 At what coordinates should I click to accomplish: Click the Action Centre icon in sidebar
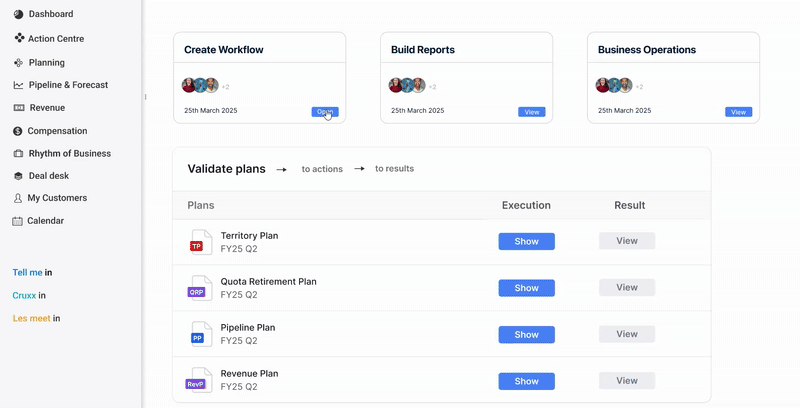(19, 38)
